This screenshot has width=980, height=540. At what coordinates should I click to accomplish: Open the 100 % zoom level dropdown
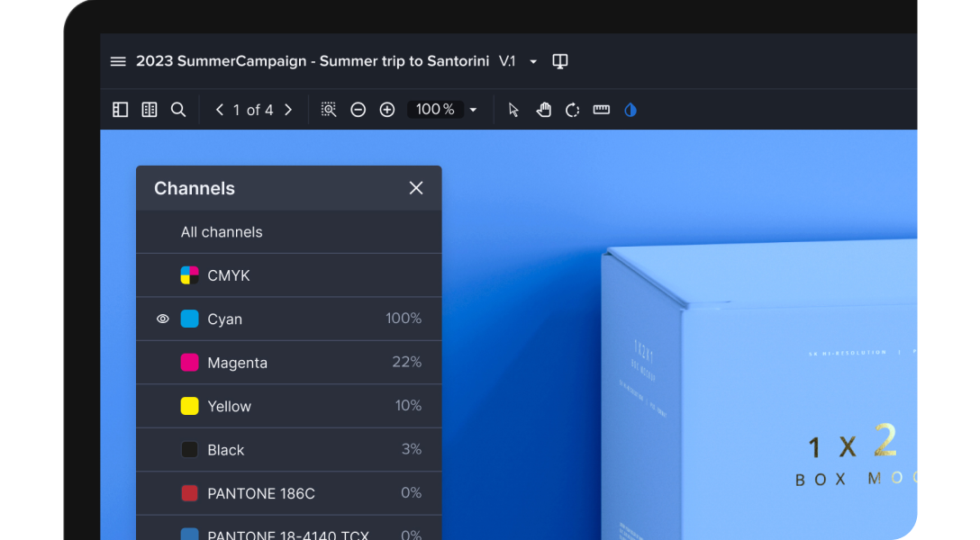click(x=473, y=110)
